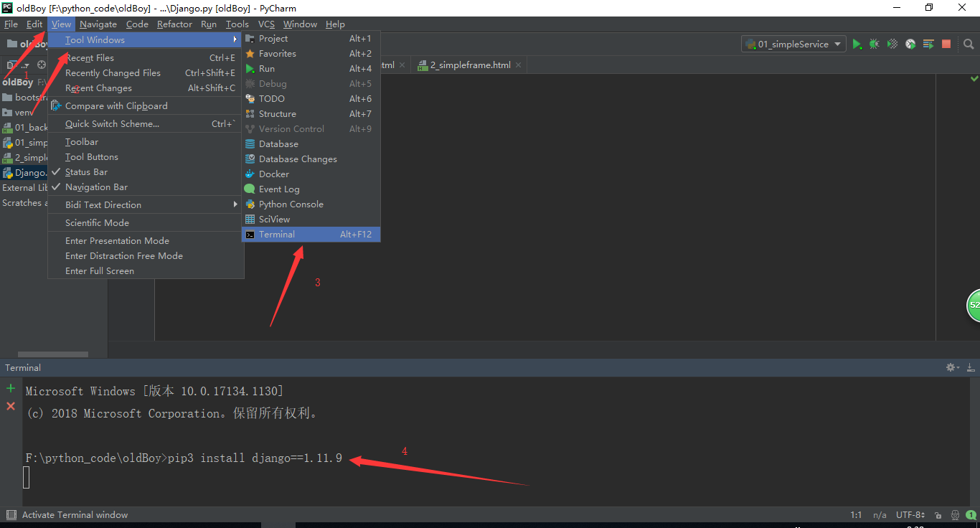Open the UTF-8 encoding selector in status bar
The image size is (980, 528).
(910, 515)
